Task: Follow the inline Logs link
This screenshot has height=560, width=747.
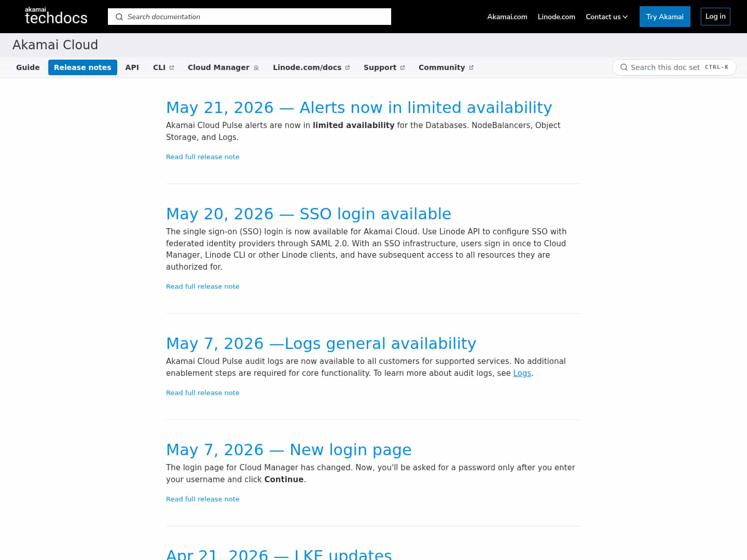Action: tap(522, 373)
